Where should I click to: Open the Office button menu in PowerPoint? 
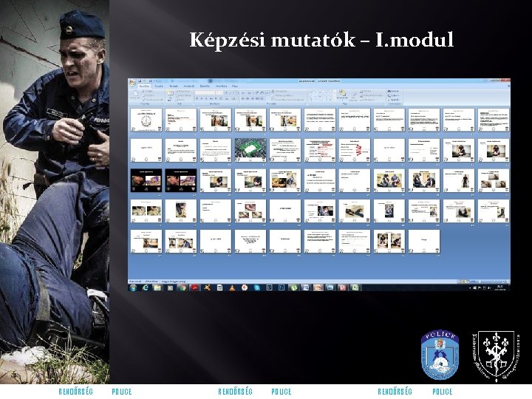(132, 83)
